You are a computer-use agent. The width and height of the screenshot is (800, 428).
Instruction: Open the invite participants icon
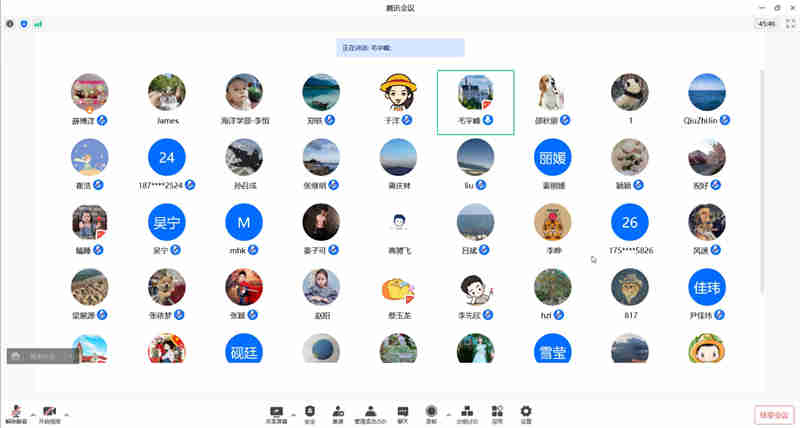point(339,412)
